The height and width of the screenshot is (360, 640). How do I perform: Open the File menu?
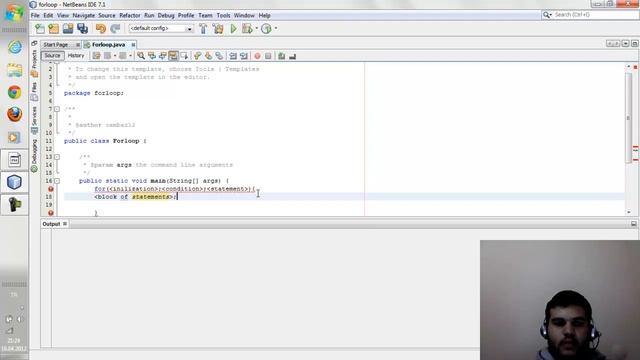tap(35, 16)
